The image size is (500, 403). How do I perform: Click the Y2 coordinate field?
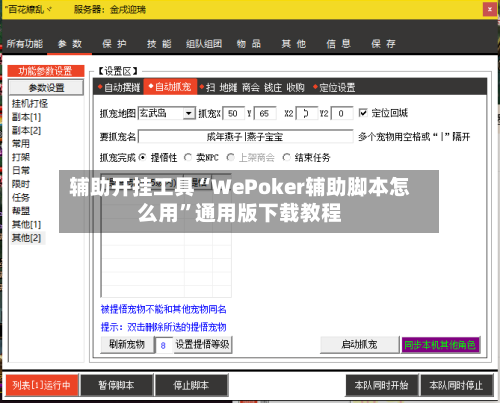[x=342, y=113]
